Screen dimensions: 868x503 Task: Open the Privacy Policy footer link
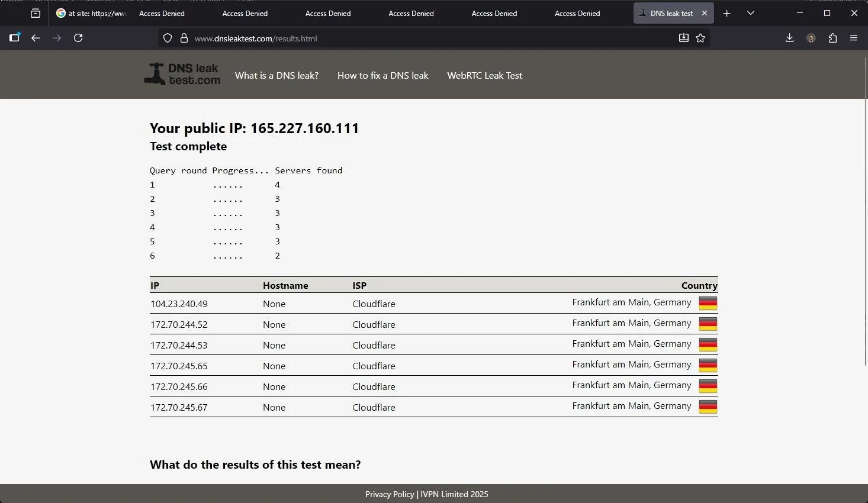pyautogui.click(x=390, y=494)
